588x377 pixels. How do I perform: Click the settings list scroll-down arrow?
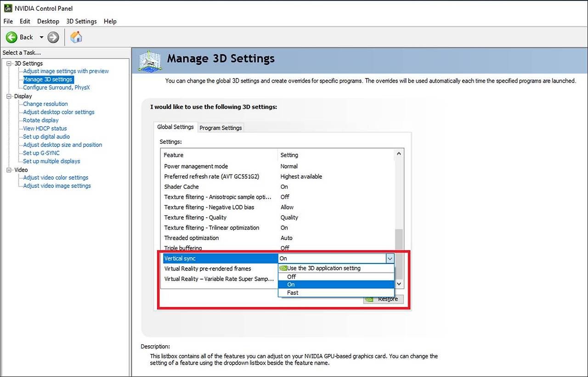click(399, 284)
